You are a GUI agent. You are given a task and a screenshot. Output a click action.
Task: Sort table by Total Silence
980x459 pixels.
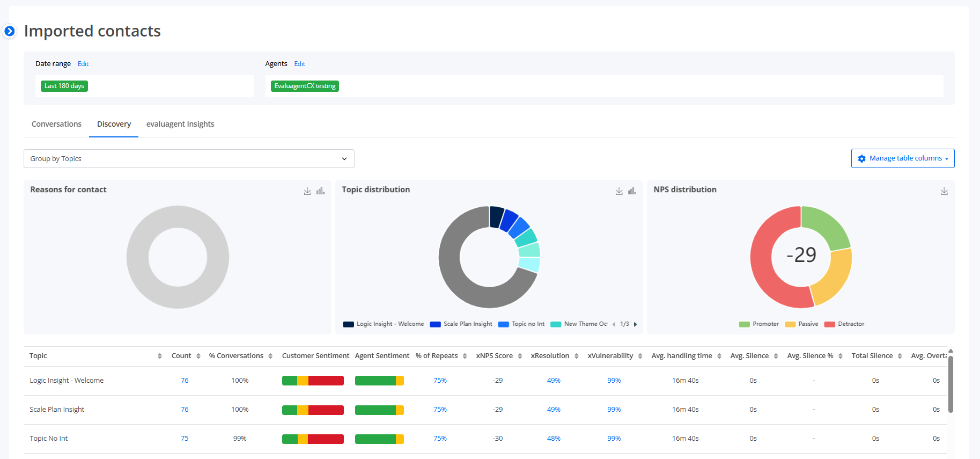click(900, 356)
